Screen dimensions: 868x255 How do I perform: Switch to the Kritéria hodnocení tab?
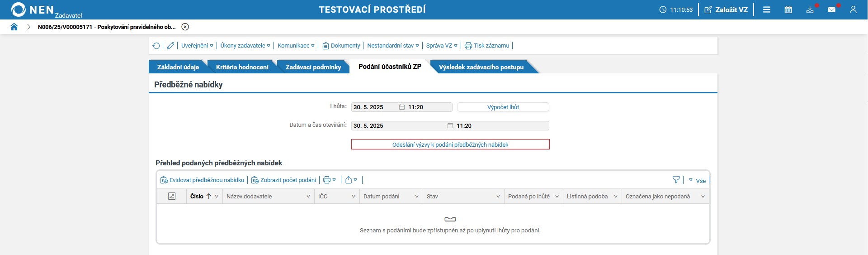pyautogui.click(x=242, y=67)
